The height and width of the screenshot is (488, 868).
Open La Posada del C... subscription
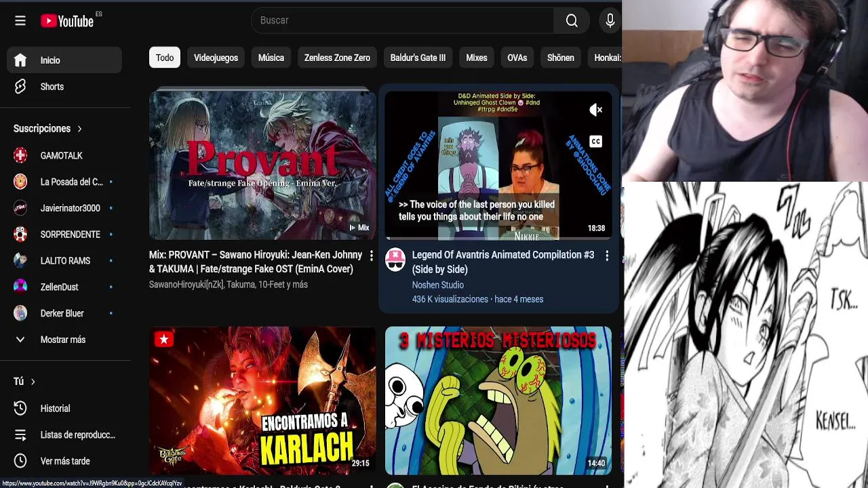click(64, 182)
